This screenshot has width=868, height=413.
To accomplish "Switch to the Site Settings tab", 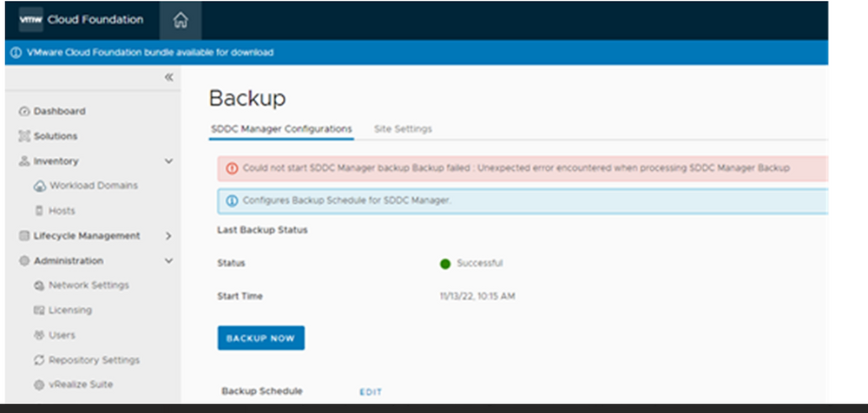I will click(x=403, y=129).
